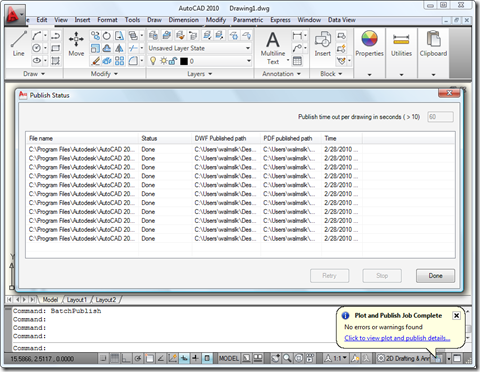Viewport: 480px width, 372px height.
Task: Open annotation scale 1:1 dropdown
Action: (x=337, y=358)
